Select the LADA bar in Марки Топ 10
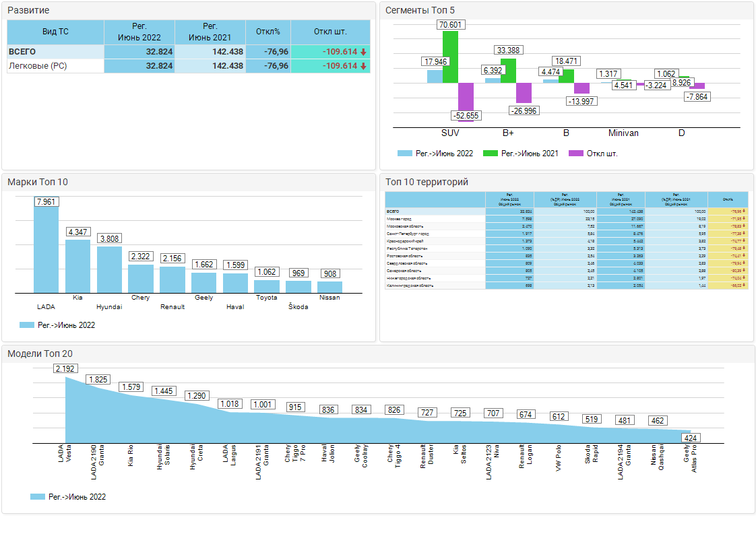756x534 pixels. [x=46, y=249]
